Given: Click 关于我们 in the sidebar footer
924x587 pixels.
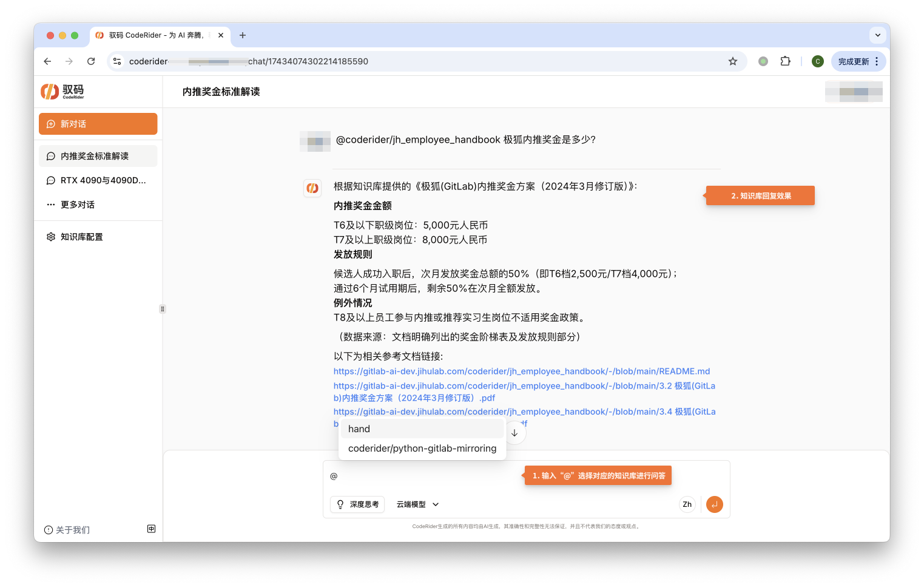Looking at the screenshot, I should click(67, 530).
